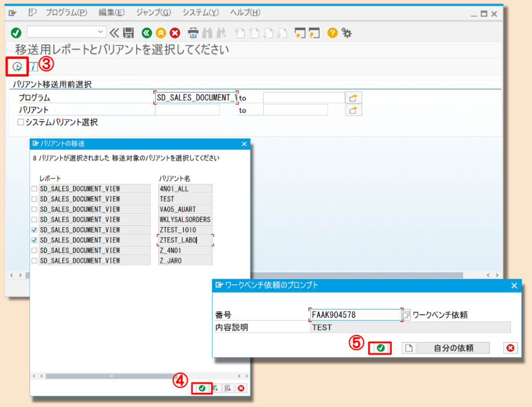532x407 pixels.
Task: Click the Last Page icon
Action: (282, 33)
